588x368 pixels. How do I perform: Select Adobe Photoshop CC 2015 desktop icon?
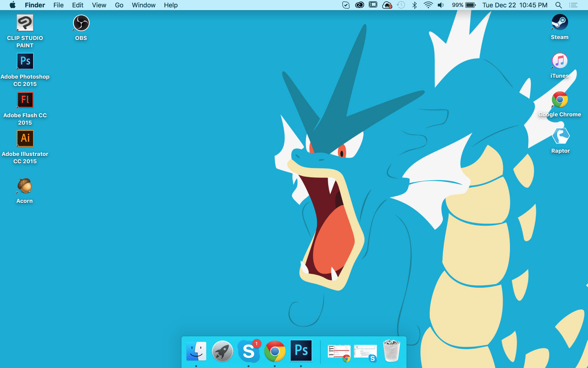pos(25,61)
